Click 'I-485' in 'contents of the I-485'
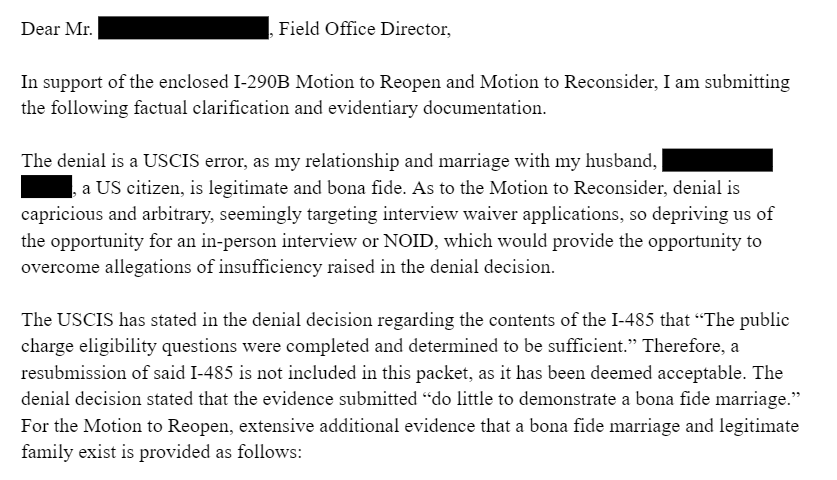Image resolution: width=837 pixels, height=480 pixels. 633,320
